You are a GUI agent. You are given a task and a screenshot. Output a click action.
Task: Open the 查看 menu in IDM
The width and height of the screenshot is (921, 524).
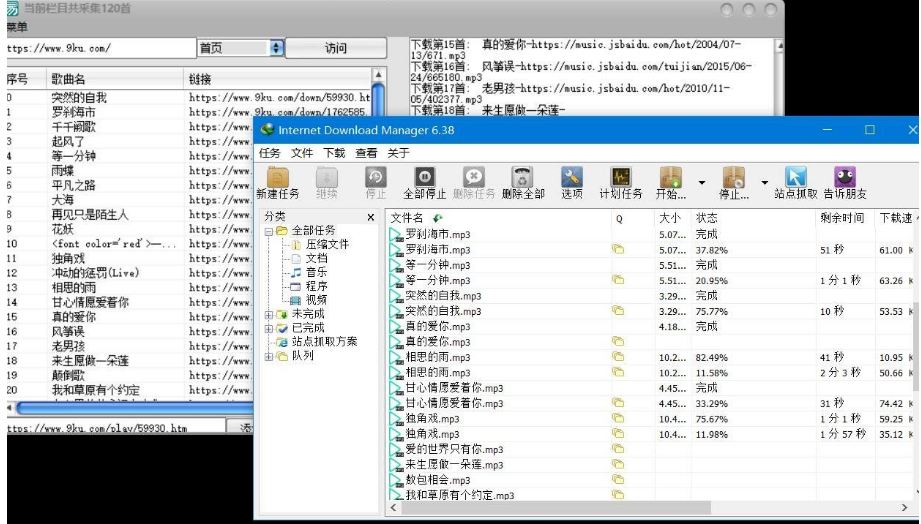367,153
